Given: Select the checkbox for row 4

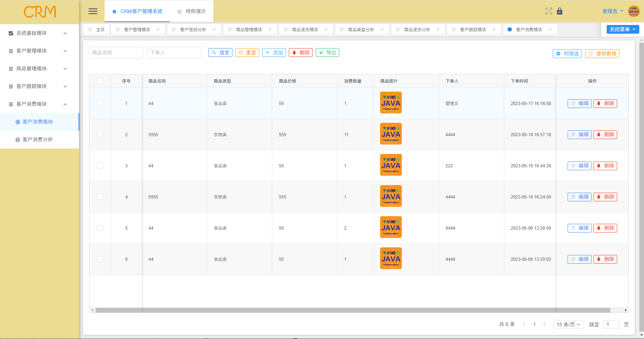Looking at the screenshot, I should pyautogui.click(x=100, y=197).
